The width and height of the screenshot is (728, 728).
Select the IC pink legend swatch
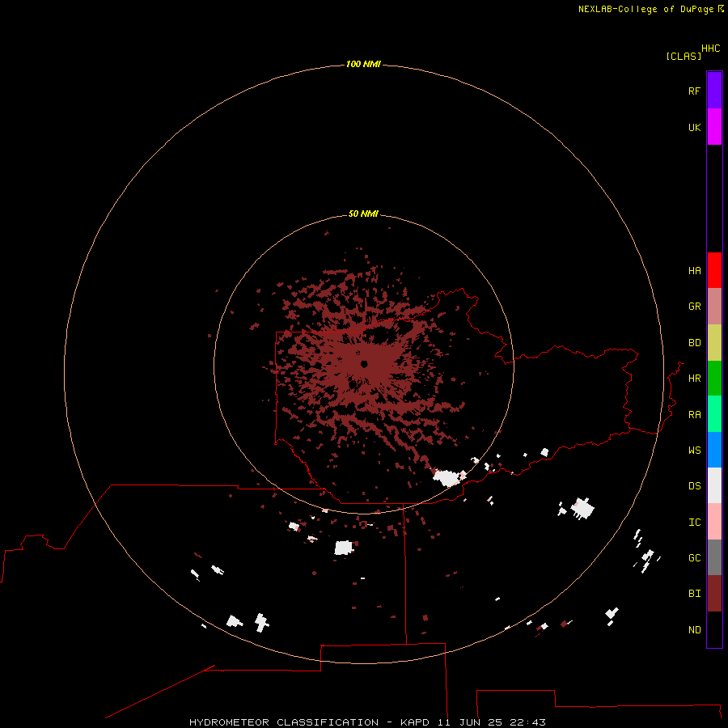point(714,522)
